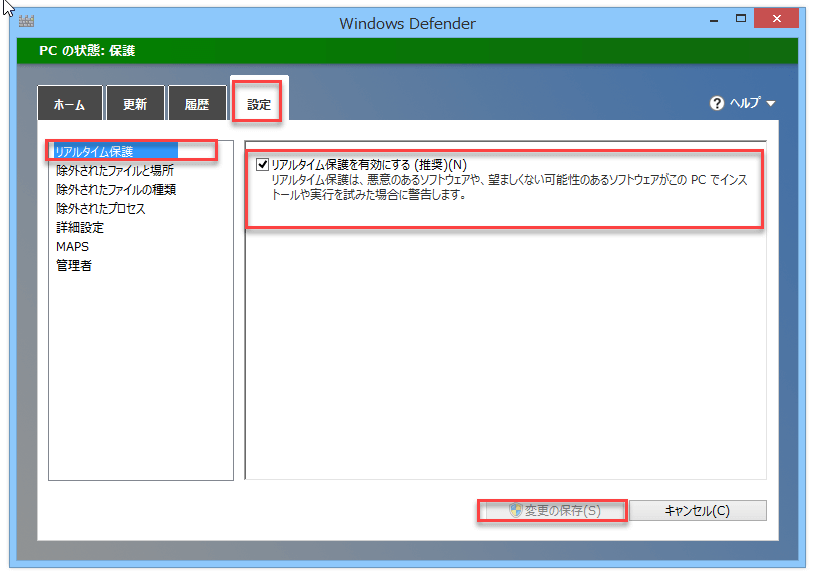The image size is (816, 572).
Task: Minimize the Windows Defender window
Action: tap(714, 20)
